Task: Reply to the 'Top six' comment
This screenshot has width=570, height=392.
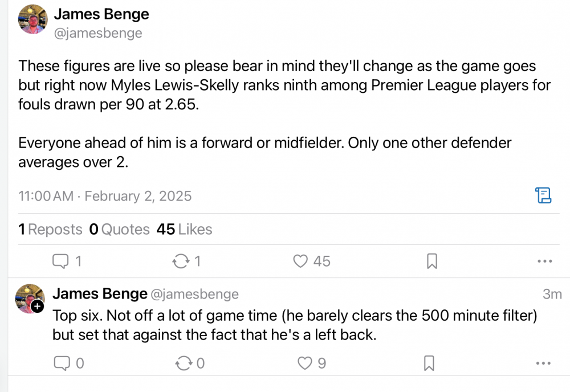Action: point(60,363)
